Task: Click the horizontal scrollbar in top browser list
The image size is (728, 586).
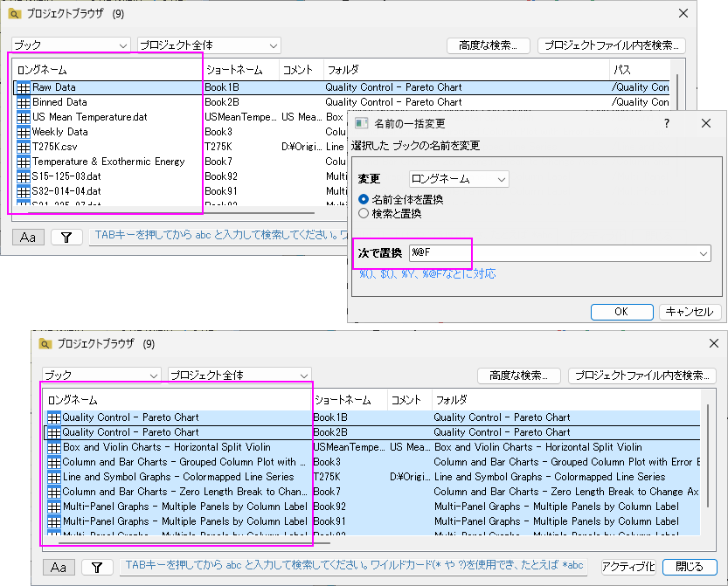Action: pyautogui.click(x=171, y=213)
